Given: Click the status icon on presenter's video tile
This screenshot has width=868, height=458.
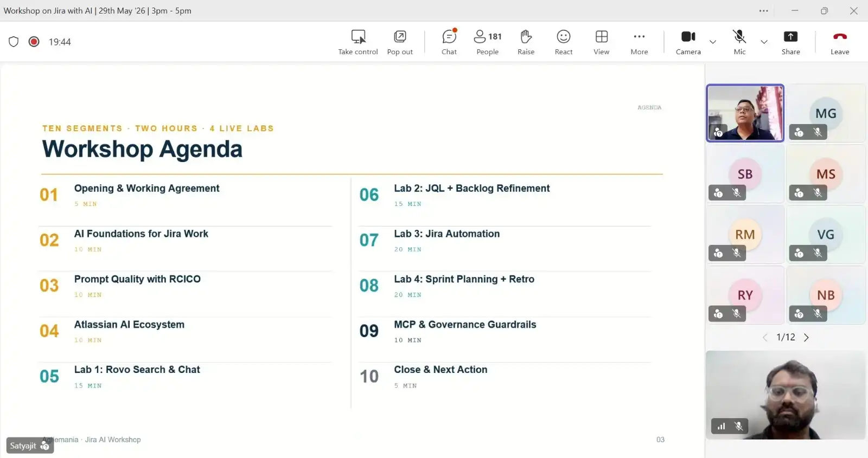Looking at the screenshot, I should point(718,132).
